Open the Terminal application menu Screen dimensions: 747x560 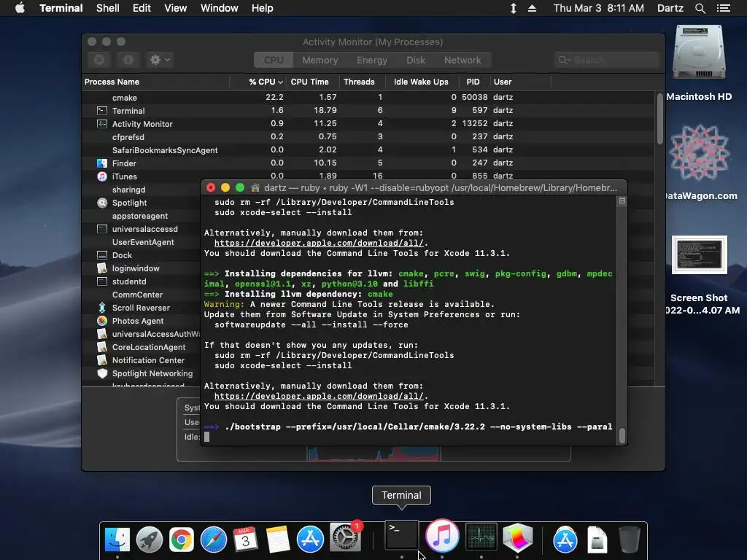61,8
